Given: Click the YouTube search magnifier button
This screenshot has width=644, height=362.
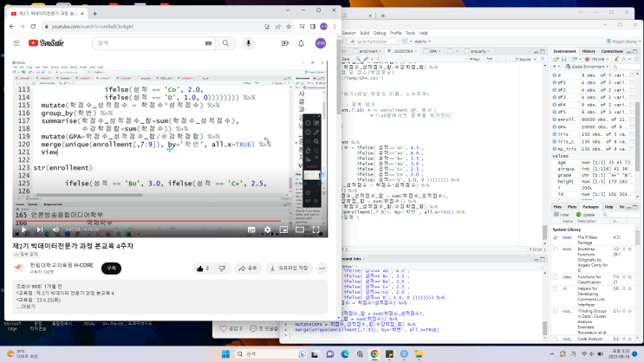Looking at the screenshot, I should coord(226,43).
